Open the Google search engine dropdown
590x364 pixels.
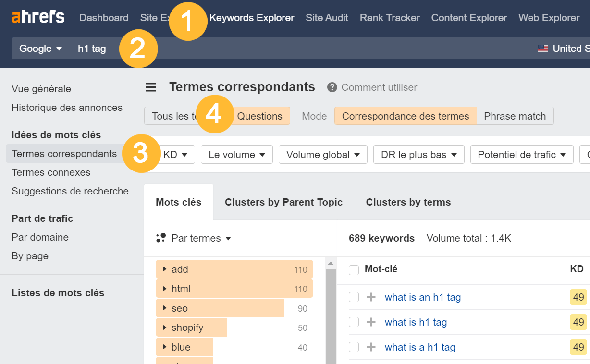[40, 48]
